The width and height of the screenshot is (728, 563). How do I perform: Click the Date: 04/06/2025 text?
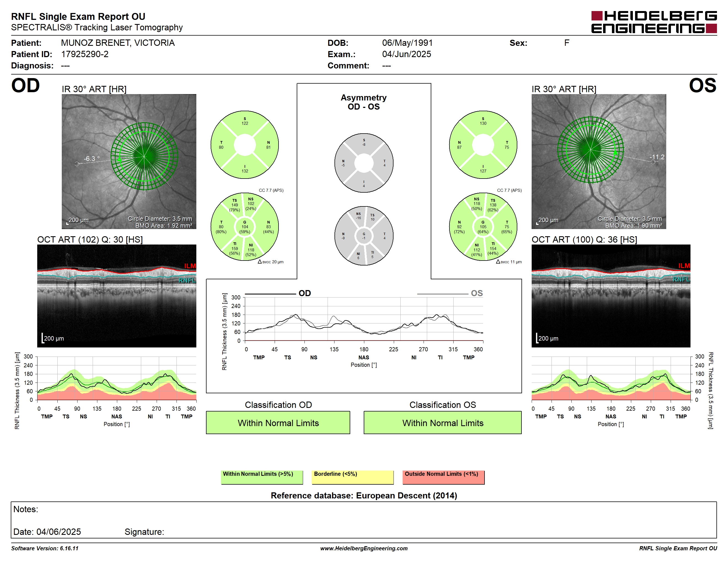[x=47, y=532]
